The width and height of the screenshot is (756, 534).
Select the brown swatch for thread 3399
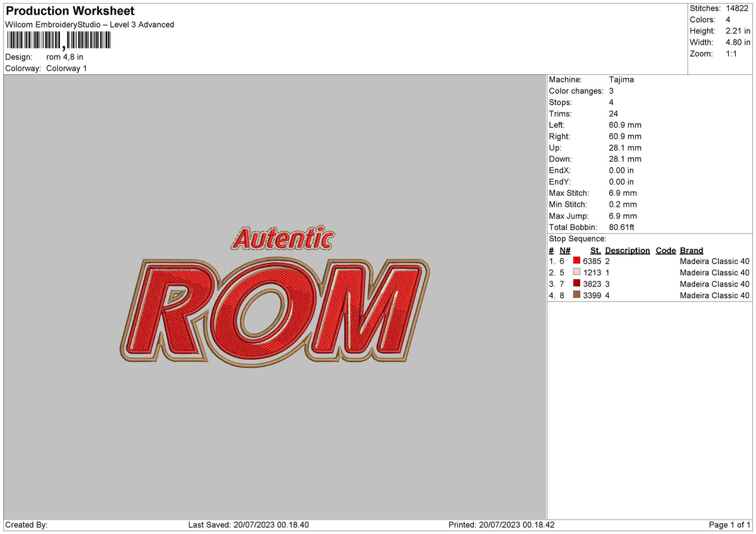click(577, 295)
